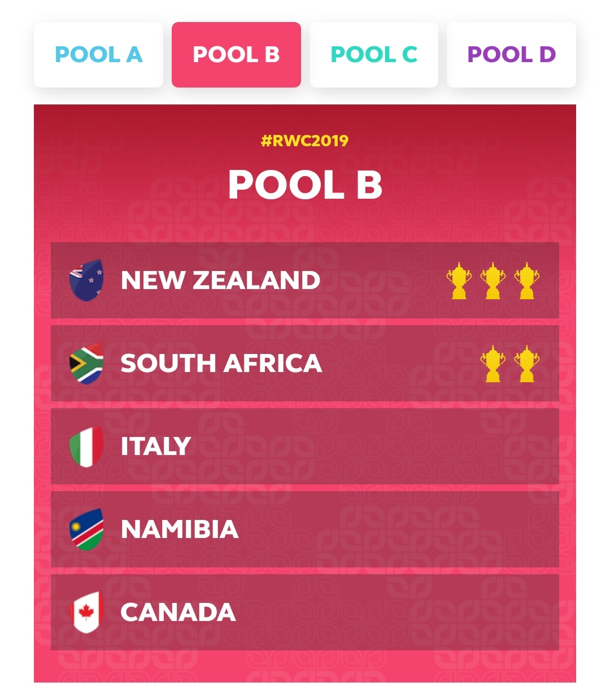Select the Pool B tab
610x700 pixels.
[236, 55]
